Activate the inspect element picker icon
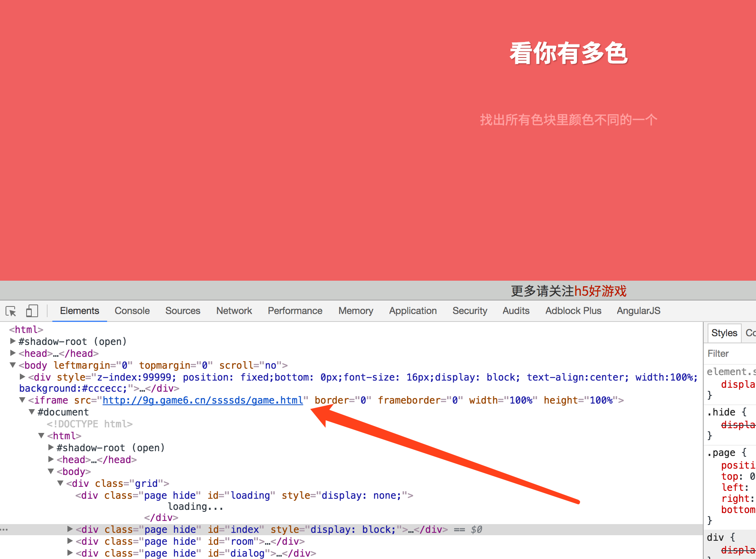The width and height of the screenshot is (756, 559). click(x=11, y=311)
